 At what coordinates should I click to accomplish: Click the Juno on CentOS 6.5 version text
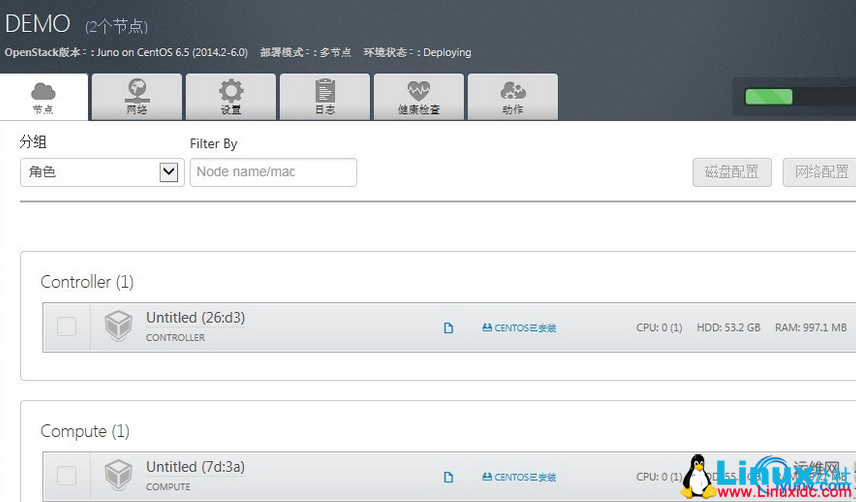pos(173,52)
